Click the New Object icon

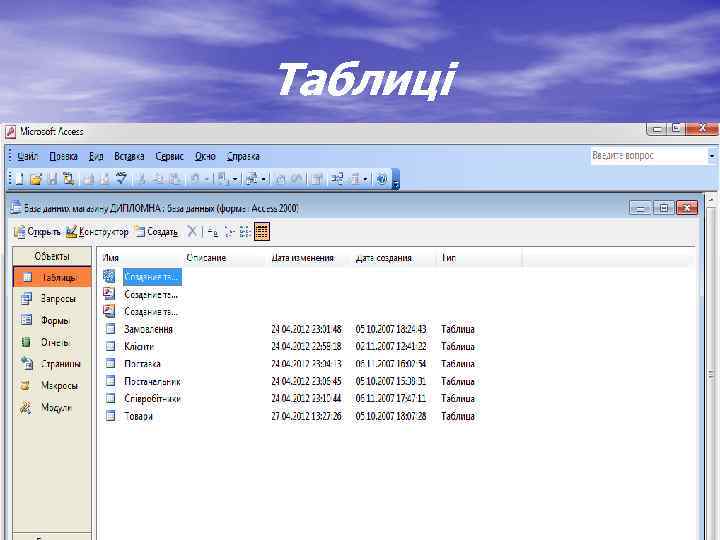(x=355, y=179)
